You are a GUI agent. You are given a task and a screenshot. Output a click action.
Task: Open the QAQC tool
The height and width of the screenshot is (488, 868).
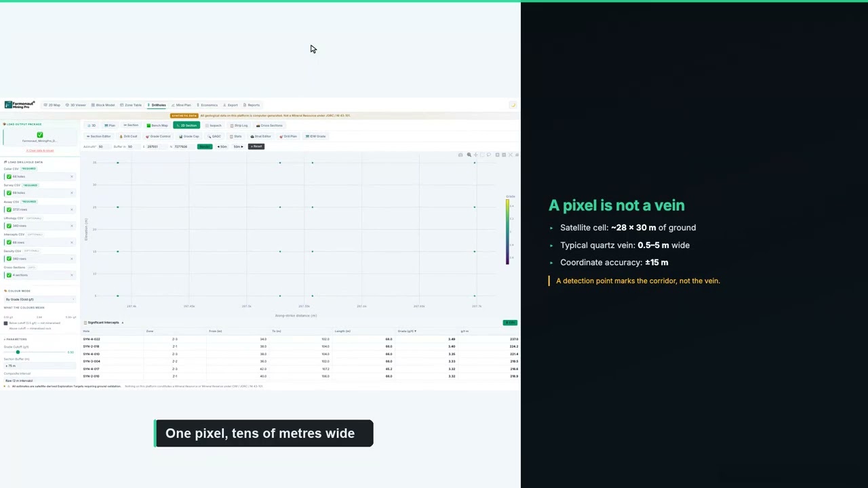214,136
